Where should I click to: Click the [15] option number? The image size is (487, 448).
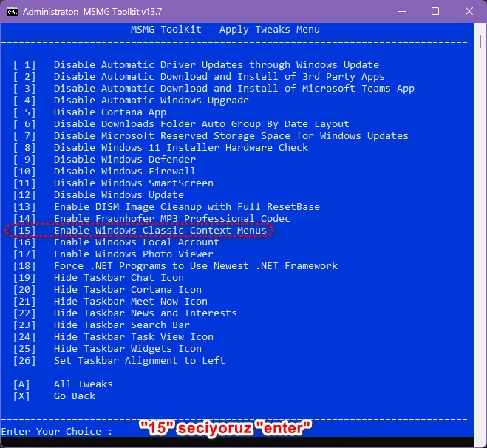click(x=24, y=230)
